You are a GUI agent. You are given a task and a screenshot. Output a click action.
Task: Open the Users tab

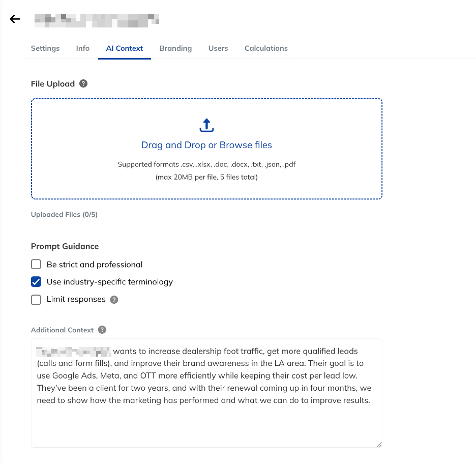point(218,48)
